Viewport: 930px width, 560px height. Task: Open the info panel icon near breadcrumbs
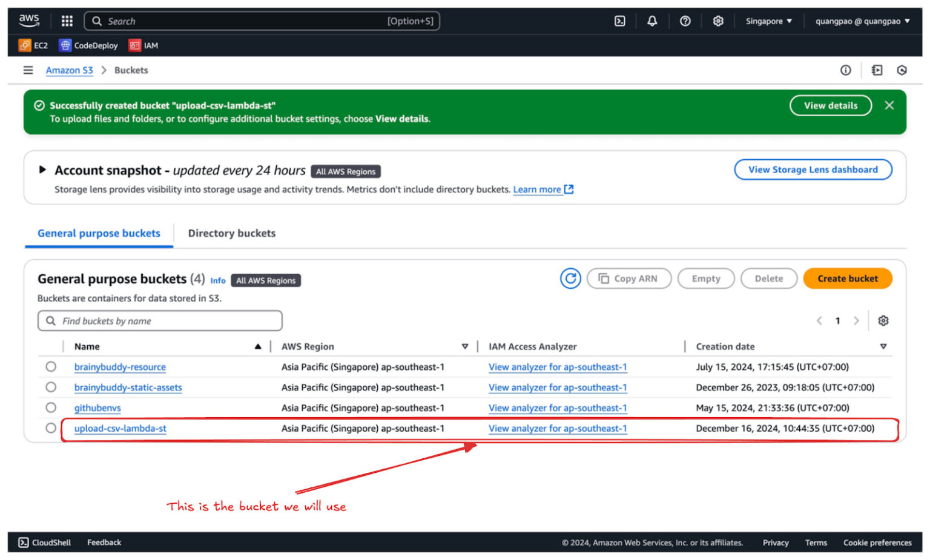coord(845,70)
